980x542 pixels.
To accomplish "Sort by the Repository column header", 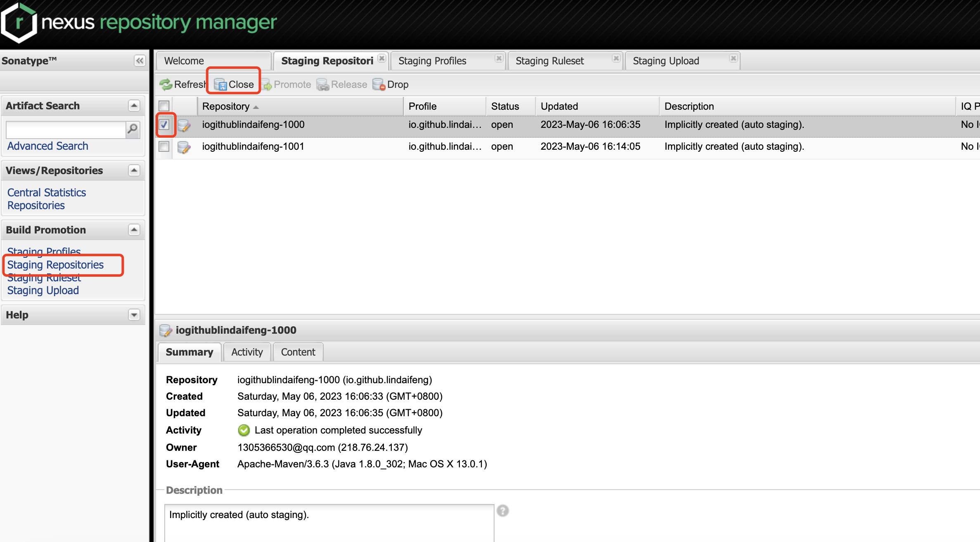I will pos(300,106).
